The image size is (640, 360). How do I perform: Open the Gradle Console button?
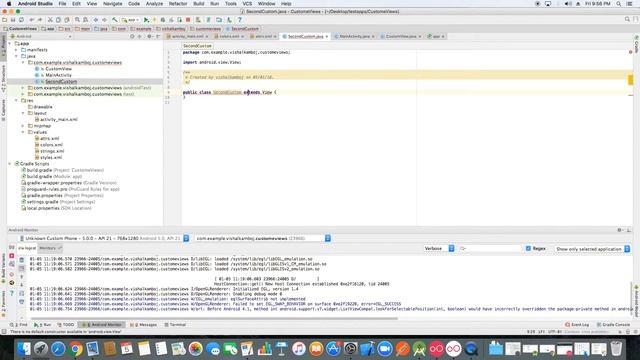[613, 325]
